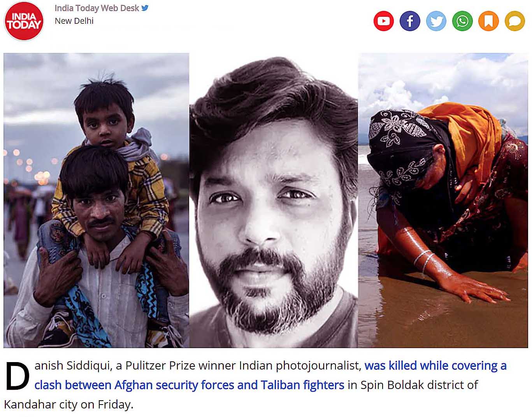Screen dimensions: 532x417
Task: Follow link 'clash between Afghan security forces and Taliban fighters'
Action: 190,385
